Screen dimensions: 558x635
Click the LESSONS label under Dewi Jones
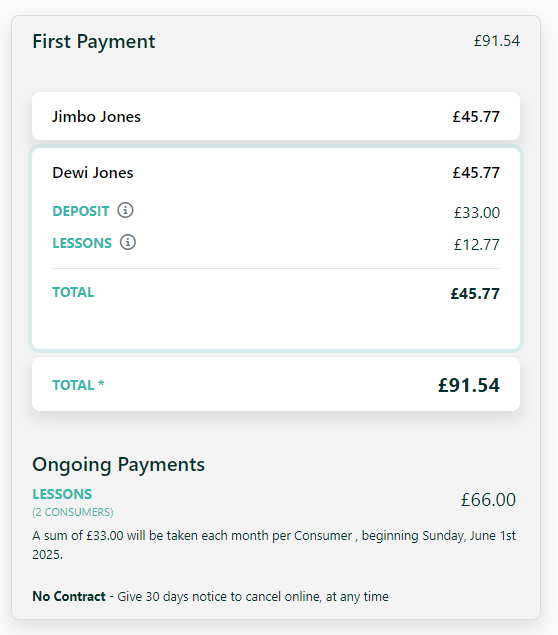pos(82,243)
